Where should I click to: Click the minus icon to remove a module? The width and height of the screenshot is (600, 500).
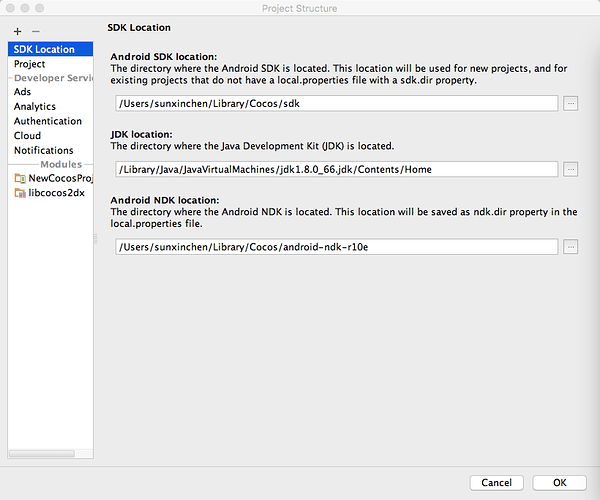(x=35, y=32)
